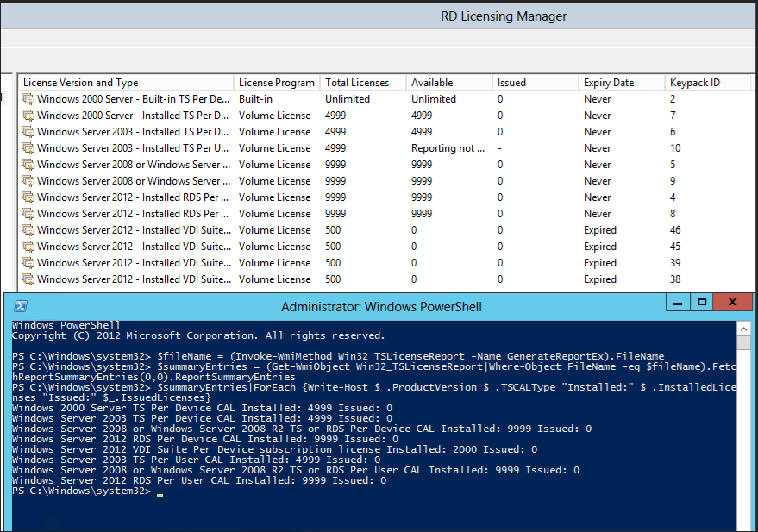Click the Windows 2000 Server TS output line
758x532 pixels.
pos(202,408)
